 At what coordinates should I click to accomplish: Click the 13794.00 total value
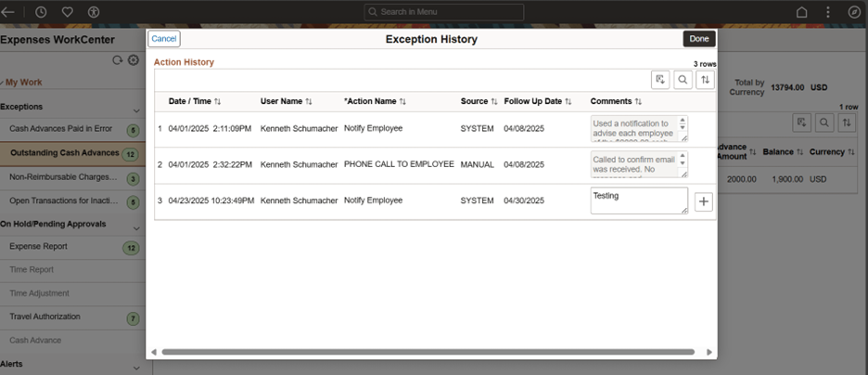pos(787,87)
